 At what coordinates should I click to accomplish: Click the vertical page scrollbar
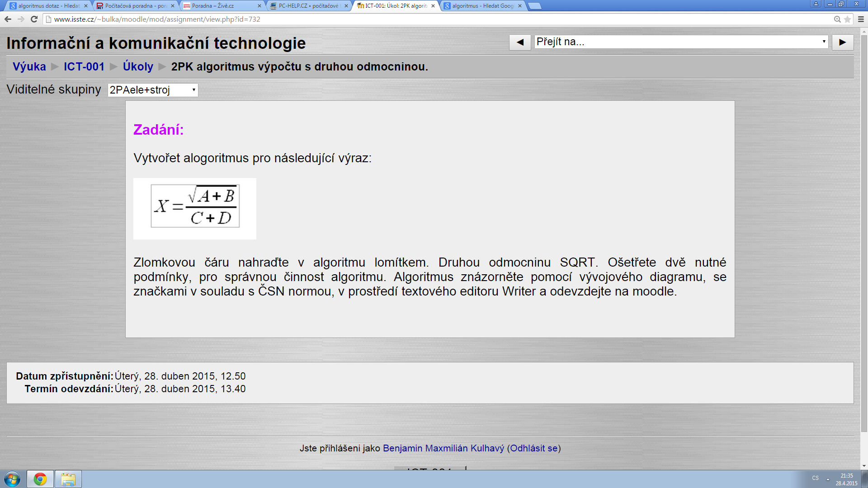tap(864, 226)
